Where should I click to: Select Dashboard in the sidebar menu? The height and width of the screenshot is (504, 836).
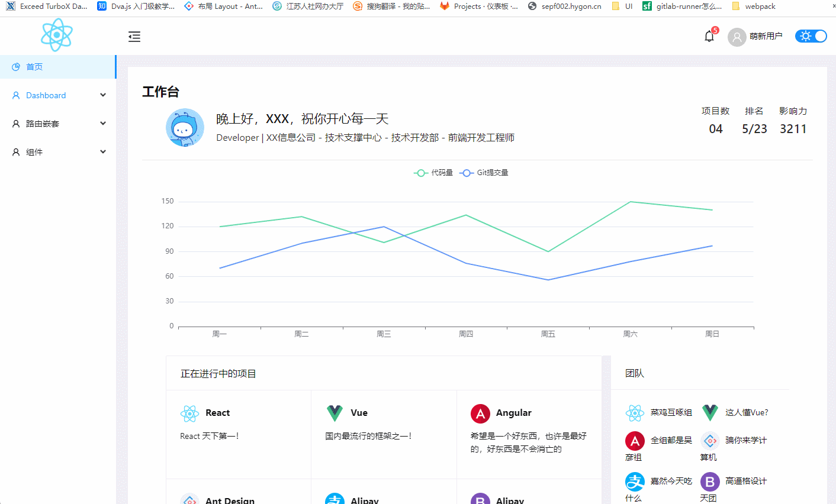(x=58, y=95)
